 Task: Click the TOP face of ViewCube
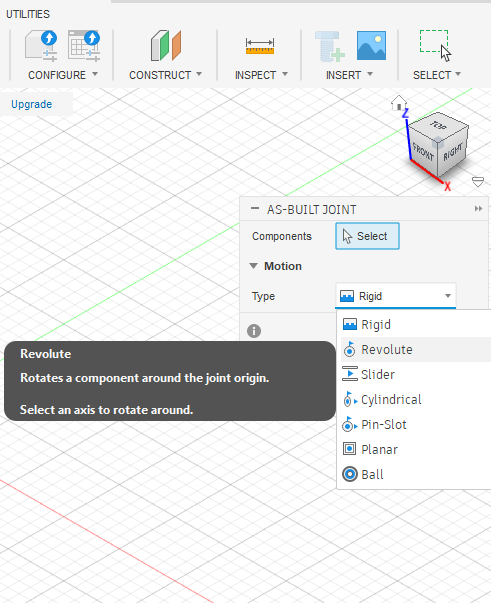point(438,125)
